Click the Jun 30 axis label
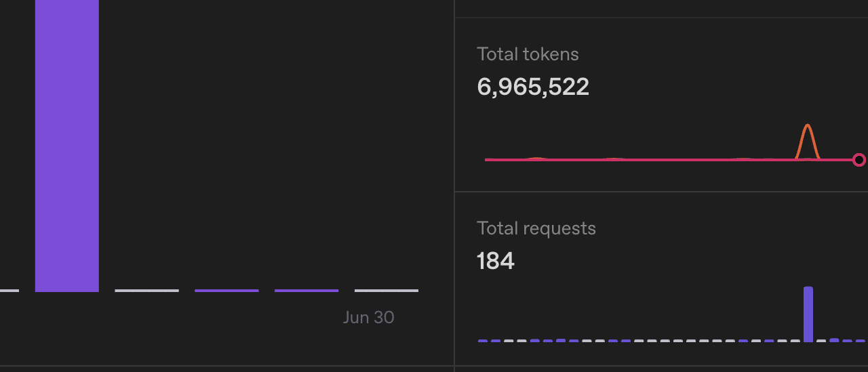The height and width of the screenshot is (372, 868). [x=368, y=317]
